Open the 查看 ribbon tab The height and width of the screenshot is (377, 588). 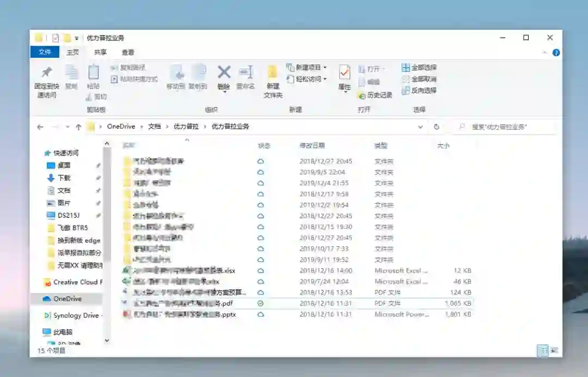coord(128,52)
